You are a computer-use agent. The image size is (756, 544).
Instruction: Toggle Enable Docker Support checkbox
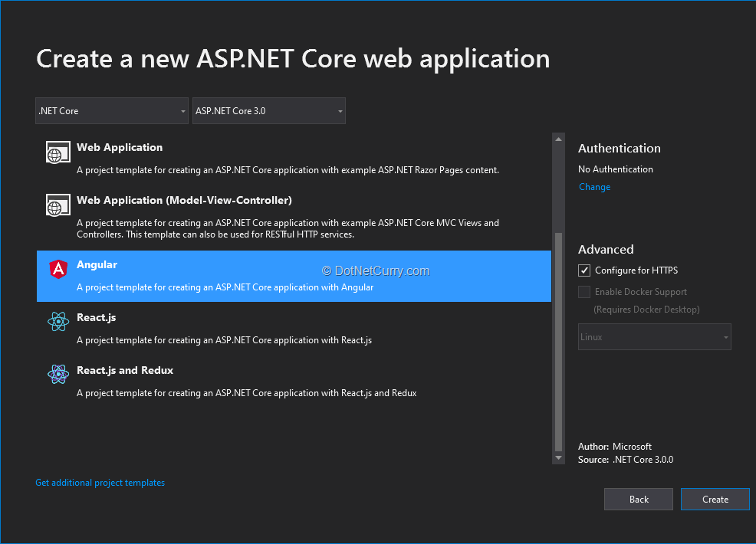pyautogui.click(x=584, y=291)
